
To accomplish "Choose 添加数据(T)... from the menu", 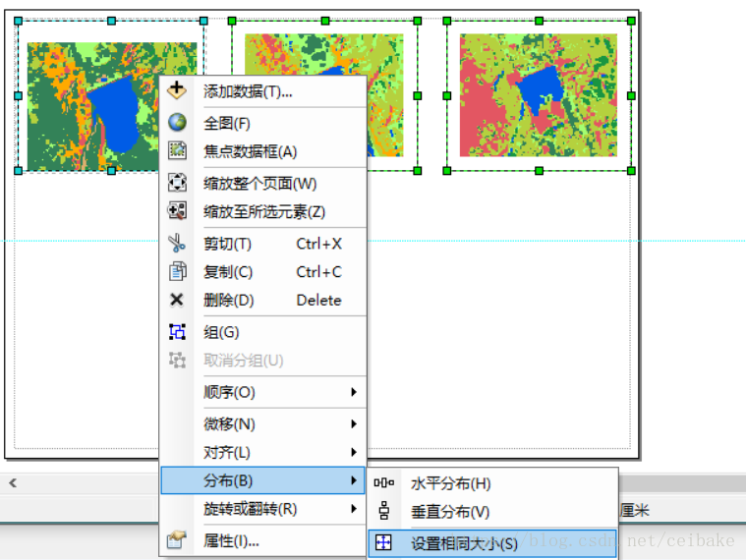I will coord(263,91).
